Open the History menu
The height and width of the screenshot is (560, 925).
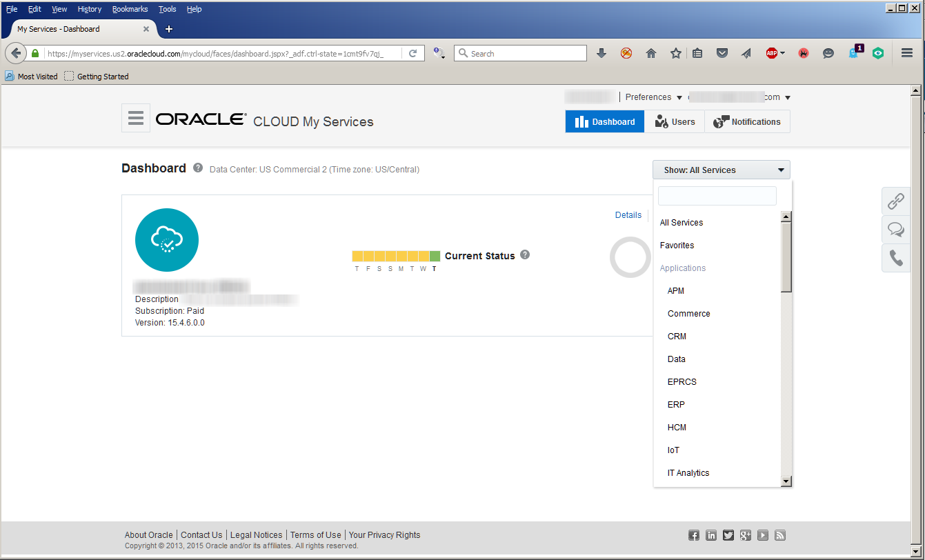[90, 9]
